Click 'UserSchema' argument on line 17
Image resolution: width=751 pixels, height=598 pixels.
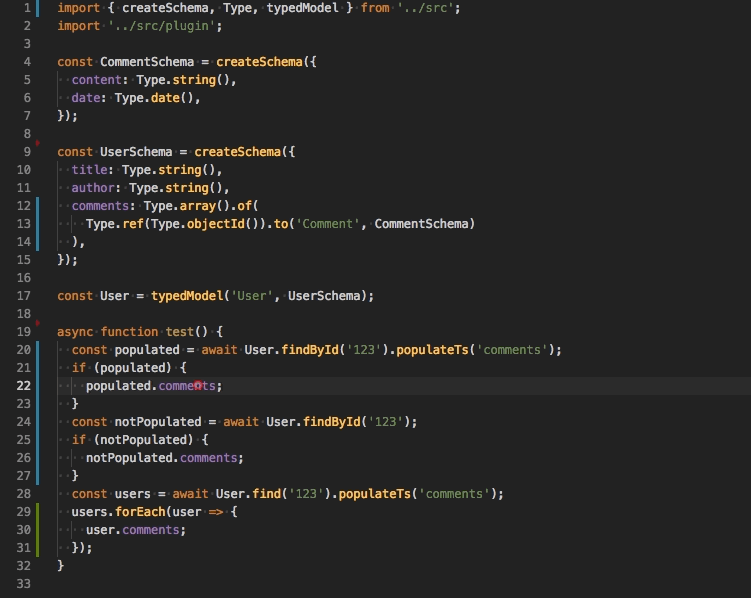[324, 296]
